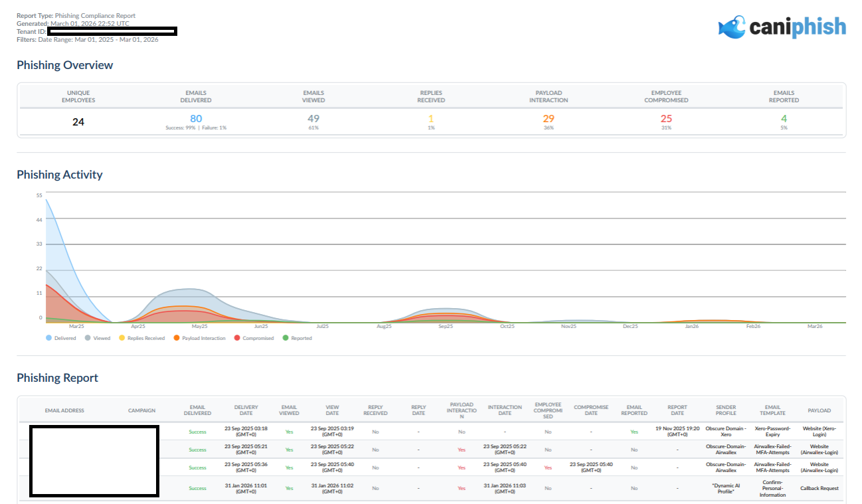Image resolution: width=862 pixels, height=504 pixels.
Task: Select the Unique Employees value 24
Action: [x=78, y=122]
